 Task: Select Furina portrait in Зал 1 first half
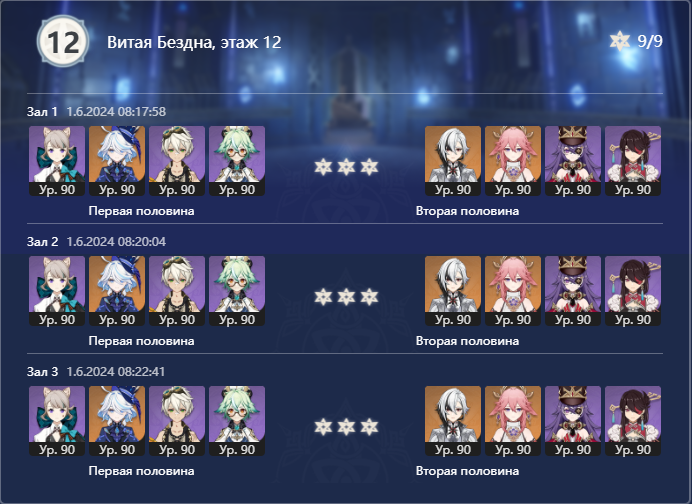pos(117,161)
